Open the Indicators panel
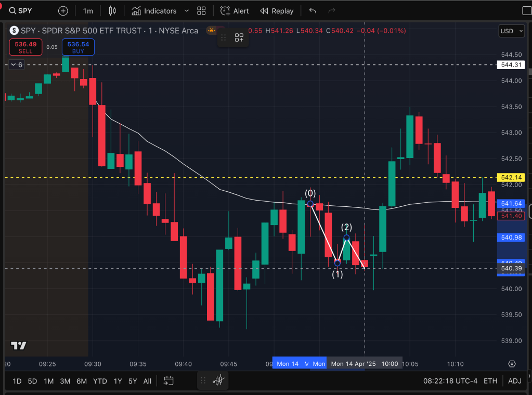532x395 pixels. click(x=153, y=11)
